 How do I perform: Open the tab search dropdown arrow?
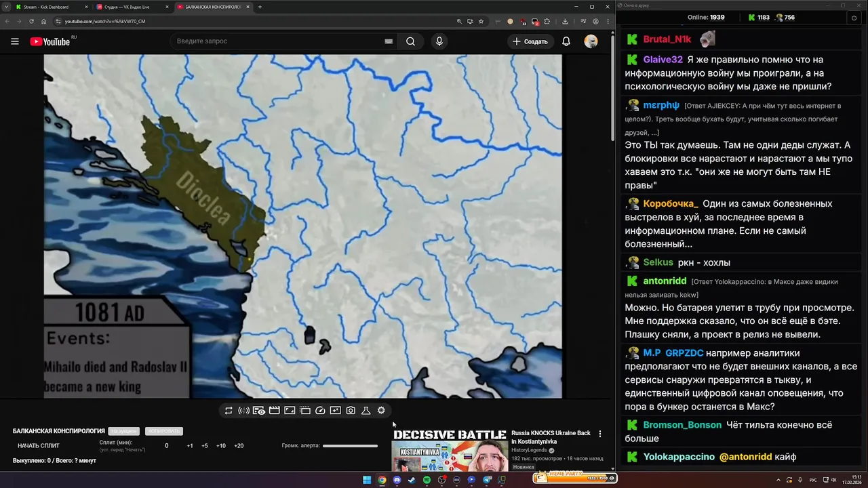point(7,7)
